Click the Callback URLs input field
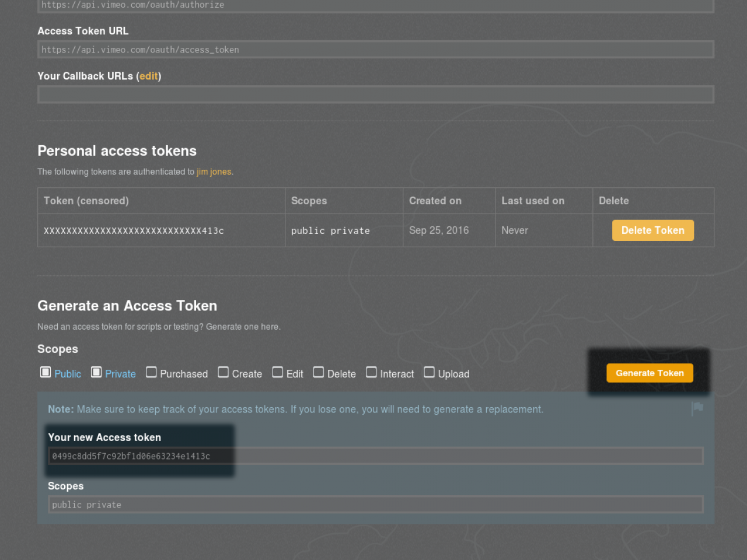This screenshot has height=560, width=747. pos(375,94)
